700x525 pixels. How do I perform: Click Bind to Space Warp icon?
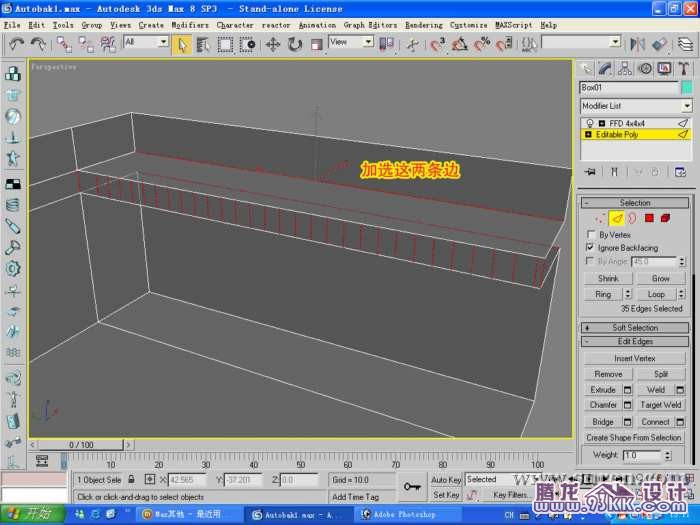(x=108, y=44)
